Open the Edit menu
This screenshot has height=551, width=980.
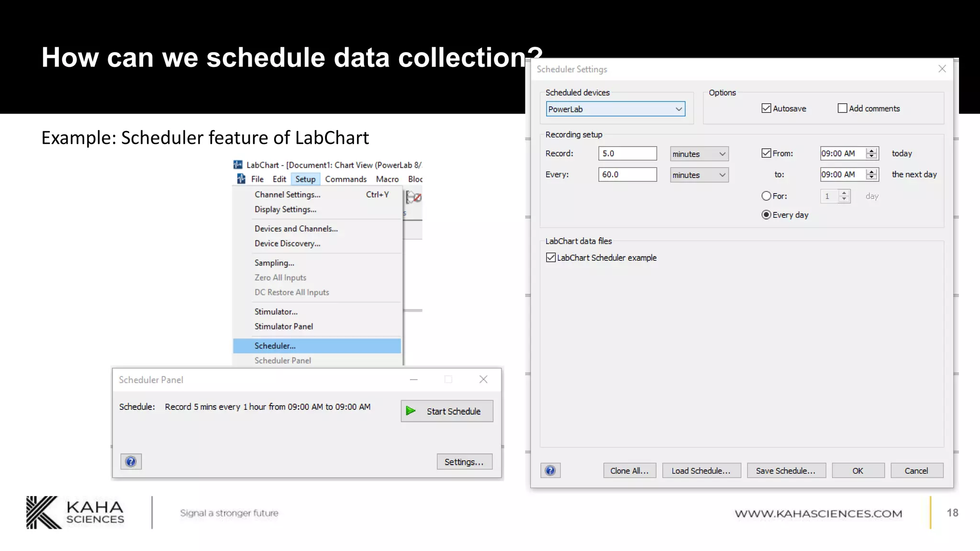(x=279, y=179)
